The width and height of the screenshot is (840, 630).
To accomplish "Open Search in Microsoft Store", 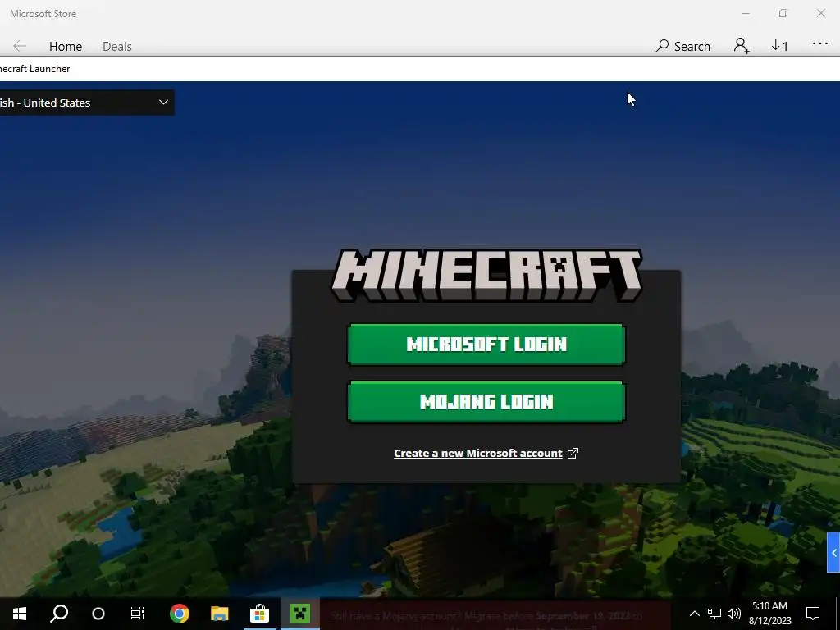I will tap(682, 47).
